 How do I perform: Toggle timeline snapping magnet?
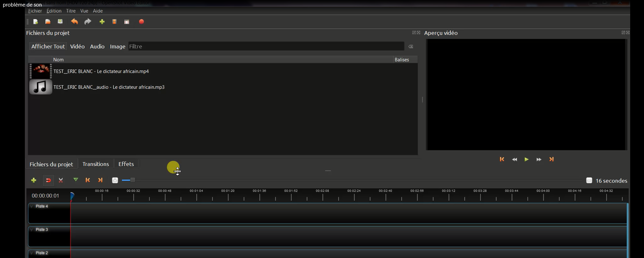pyautogui.click(x=48, y=180)
